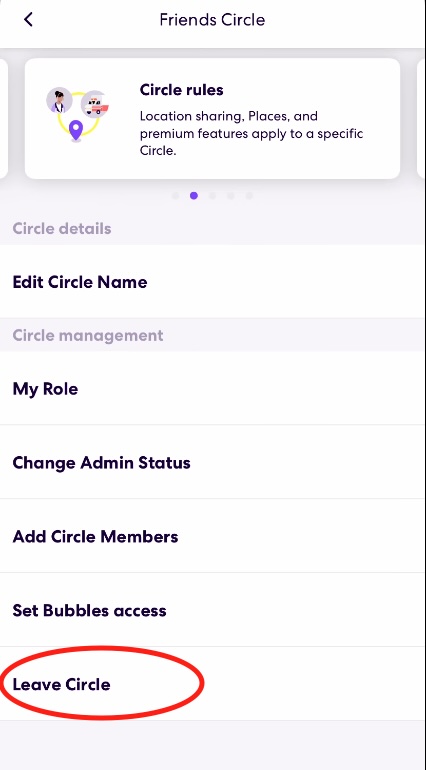This screenshot has height=770, width=426.
Task: Open the My Role setting
Action: [x=213, y=389]
